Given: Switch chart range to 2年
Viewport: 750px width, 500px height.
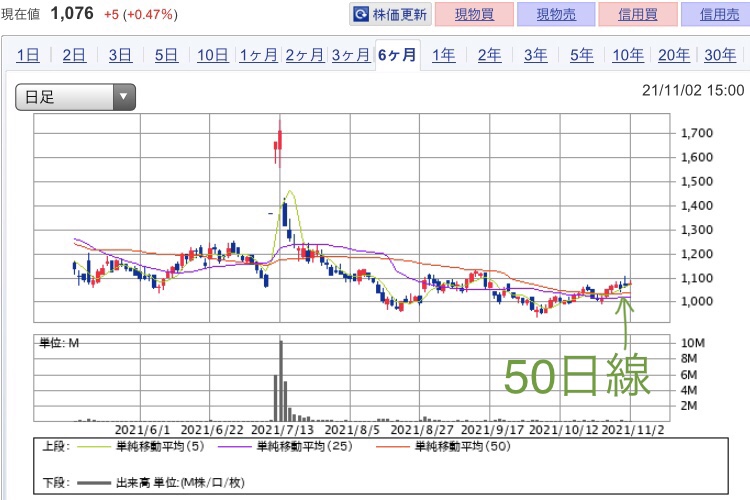Looking at the screenshot, I should [x=489, y=55].
